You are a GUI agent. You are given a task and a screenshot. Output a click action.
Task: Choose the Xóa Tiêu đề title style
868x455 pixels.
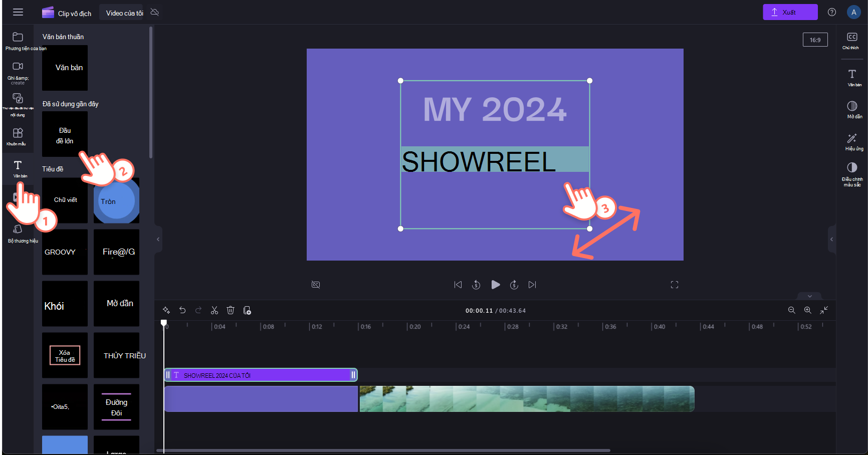[65, 355]
